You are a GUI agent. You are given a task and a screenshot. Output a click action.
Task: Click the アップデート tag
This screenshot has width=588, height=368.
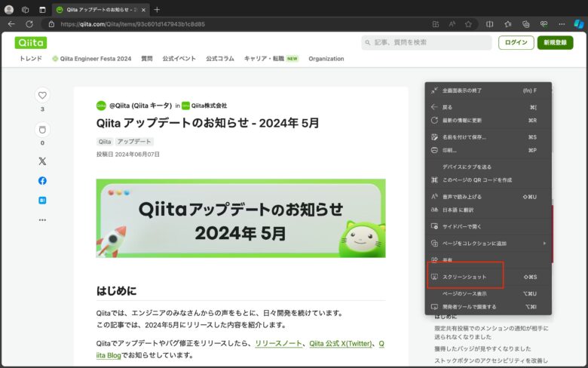point(134,142)
